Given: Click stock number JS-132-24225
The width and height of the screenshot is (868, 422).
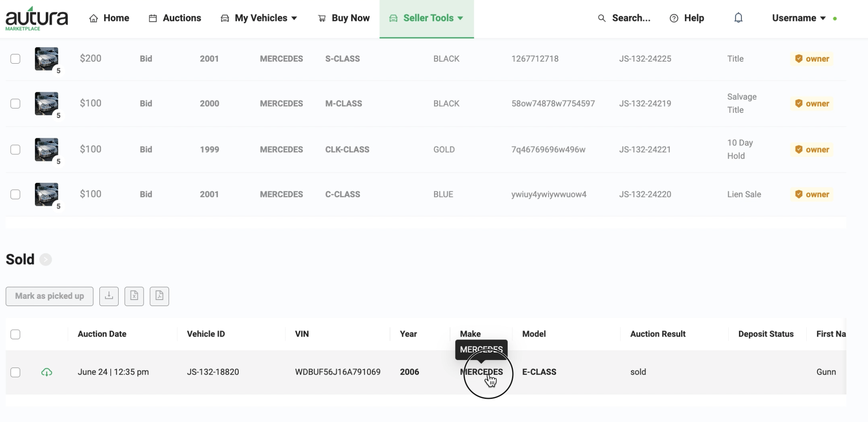Looking at the screenshot, I should pyautogui.click(x=645, y=59).
